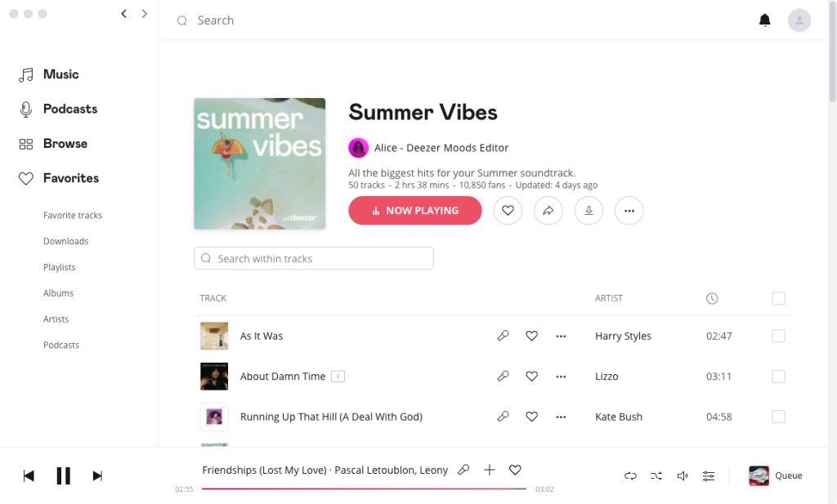Show lyrics for As It Was
The width and height of the screenshot is (837, 504).
coord(504,336)
